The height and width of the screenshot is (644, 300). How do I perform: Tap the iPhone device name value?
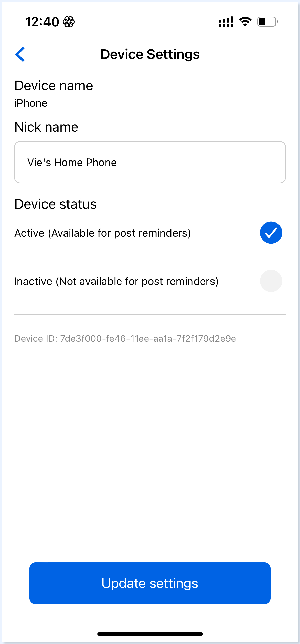31,103
